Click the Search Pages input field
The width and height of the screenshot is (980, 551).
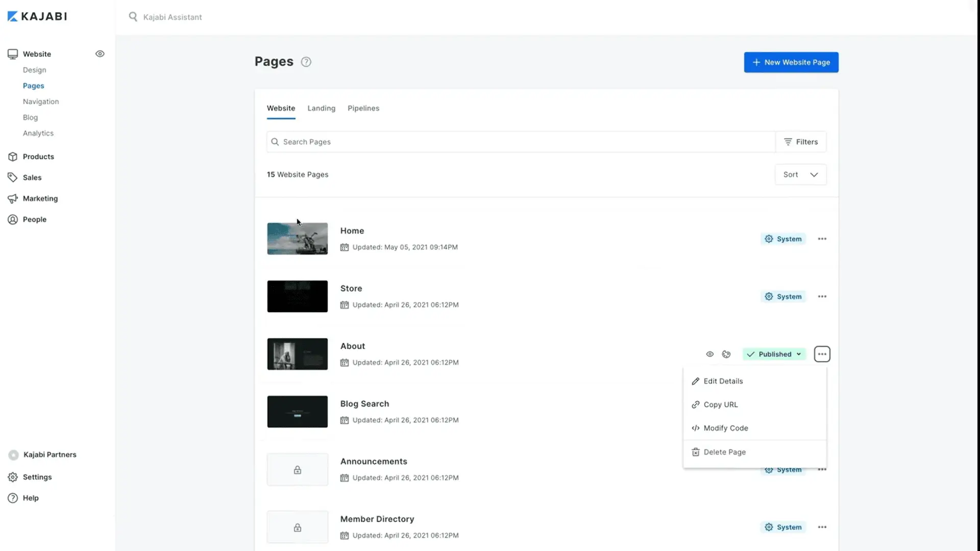pos(521,142)
